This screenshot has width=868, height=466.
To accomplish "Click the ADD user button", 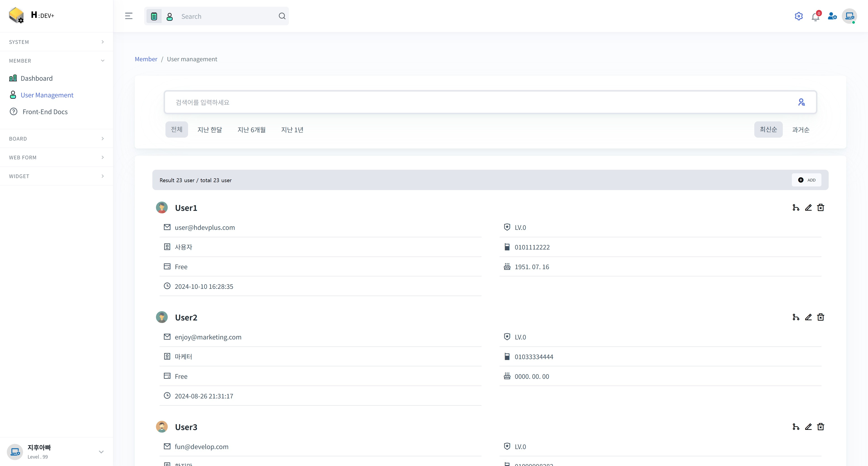I will [x=806, y=180].
